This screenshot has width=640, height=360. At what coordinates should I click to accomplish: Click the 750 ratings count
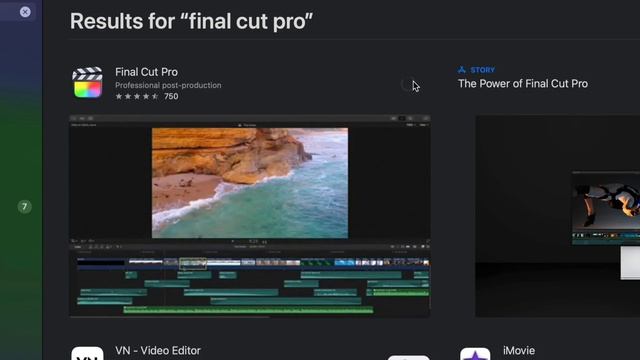[x=171, y=96]
